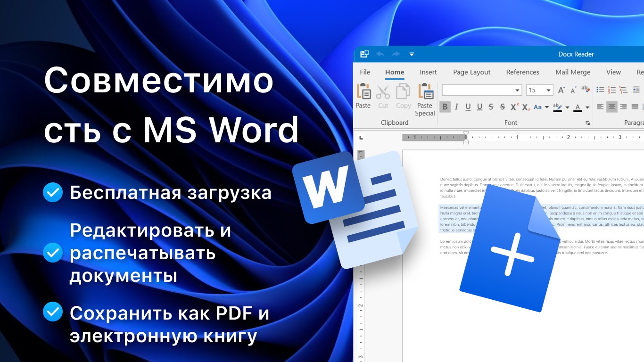Click the indent marker on horizontal ruler
This screenshot has height=362, width=644.
click(x=466, y=137)
